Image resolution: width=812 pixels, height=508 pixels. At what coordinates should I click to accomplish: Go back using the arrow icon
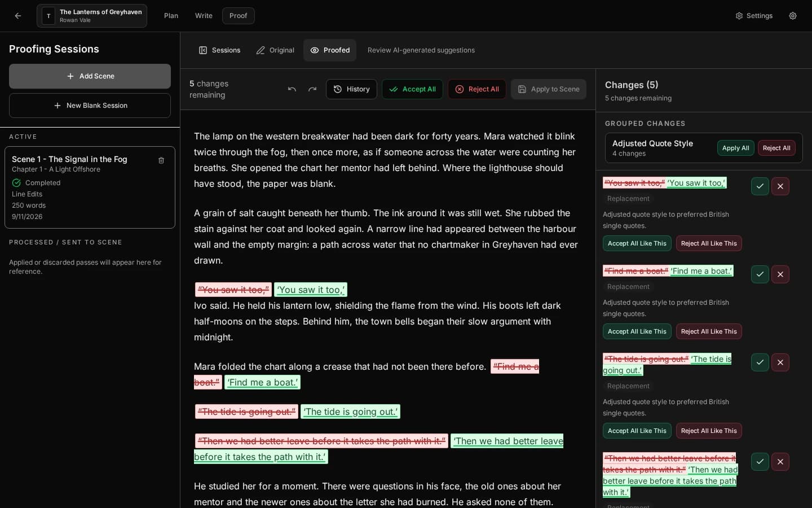(18, 16)
